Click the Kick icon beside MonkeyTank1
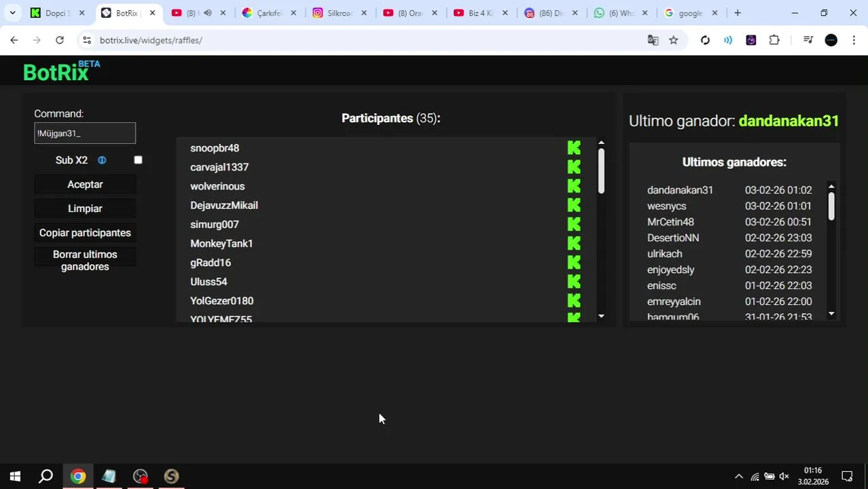Viewport: 868px width, 489px height. pyautogui.click(x=574, y=242)
